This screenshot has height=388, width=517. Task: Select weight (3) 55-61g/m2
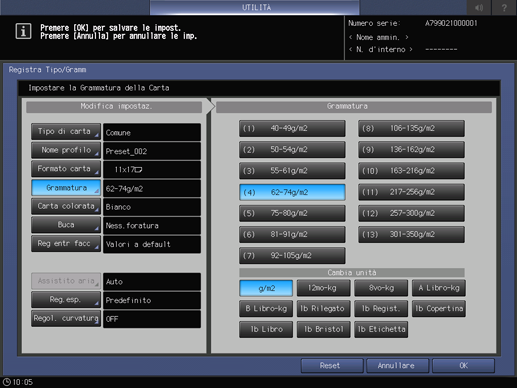(x=292, y=171)
